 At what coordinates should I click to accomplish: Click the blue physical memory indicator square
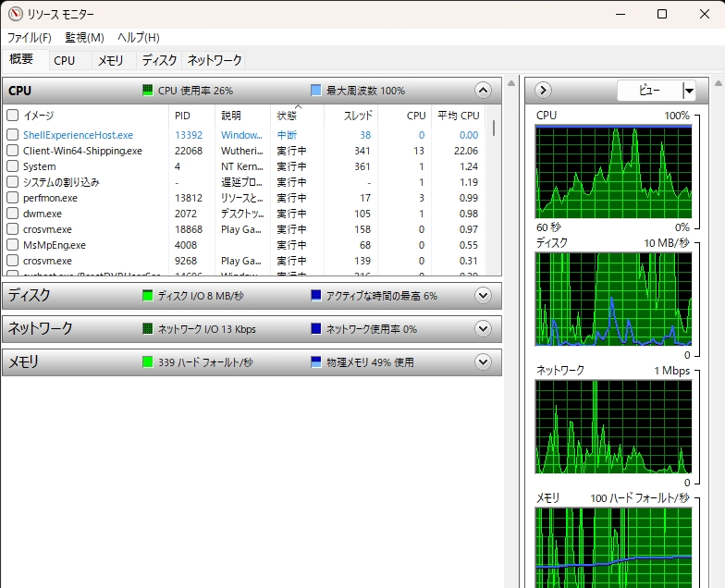[x=316, y=362]
